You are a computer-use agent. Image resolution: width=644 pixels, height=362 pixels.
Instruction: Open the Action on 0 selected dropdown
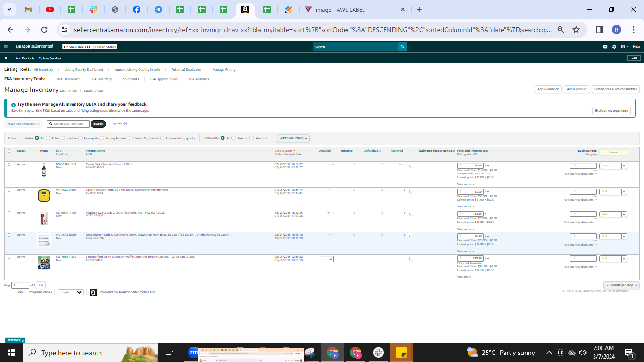tap(24, 124)
